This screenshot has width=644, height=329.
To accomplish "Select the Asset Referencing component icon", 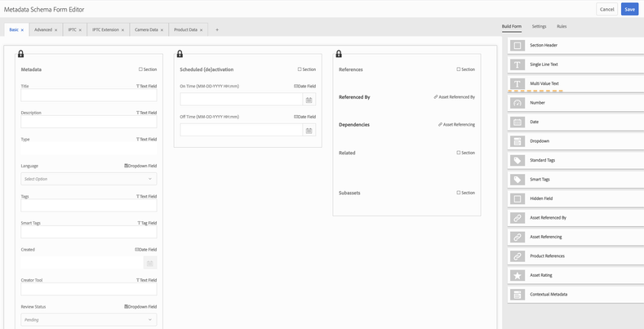I will click(x=517, y=237).
